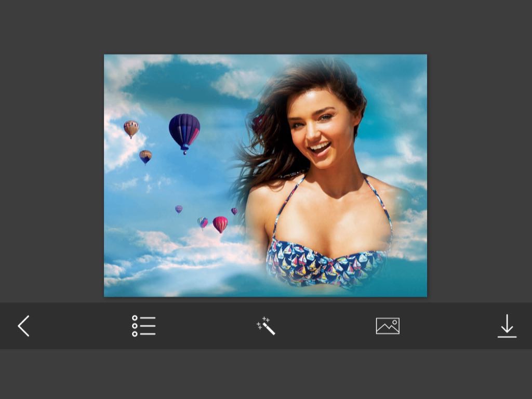Select the framed photo on the canvas
Image resolution: width=532 pixels, height=399 pixels.
point(265,176)
